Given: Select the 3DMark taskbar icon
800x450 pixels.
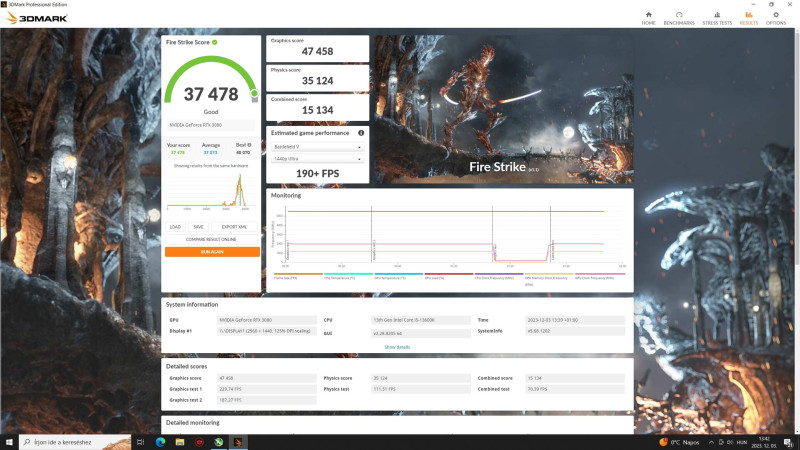Looking at the screenshot, I should pyautogui.click(x=238, y=442).
